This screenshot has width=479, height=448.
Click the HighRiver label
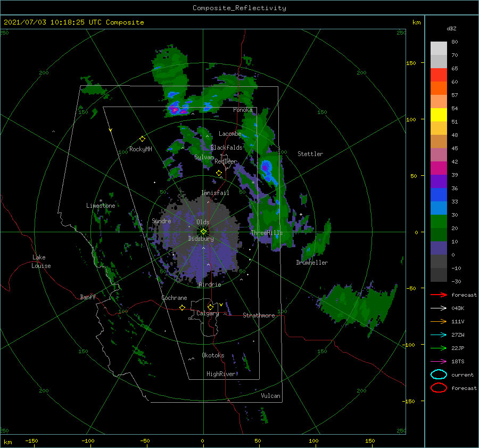point(221,374)
